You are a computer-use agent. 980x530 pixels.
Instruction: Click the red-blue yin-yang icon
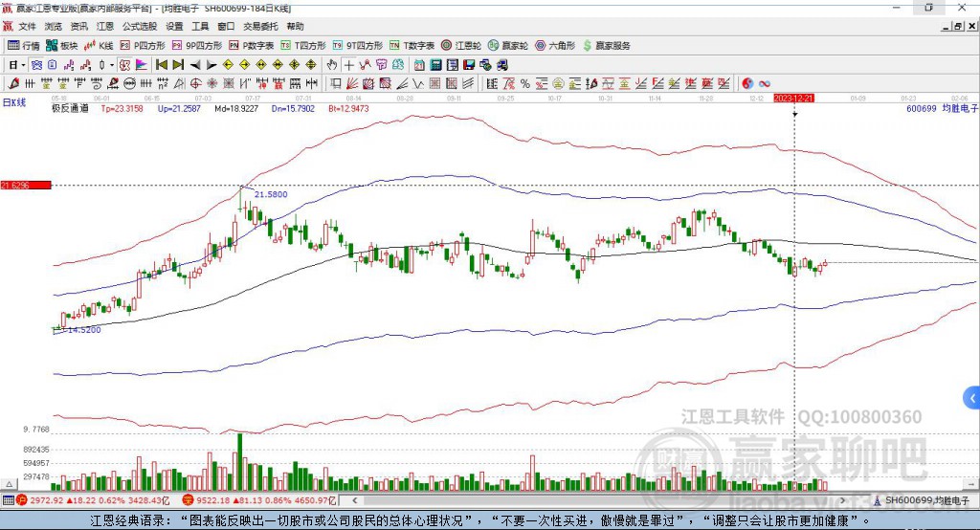click(747, 84)
